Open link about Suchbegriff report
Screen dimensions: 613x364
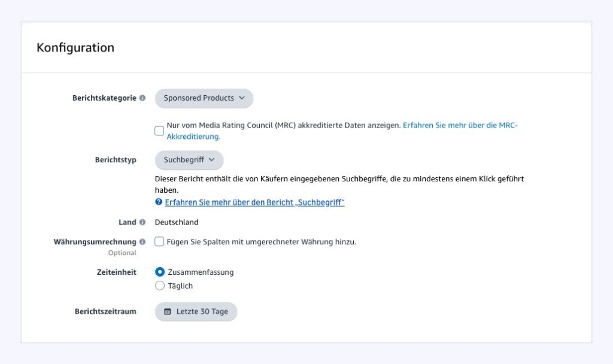(254, 202)
